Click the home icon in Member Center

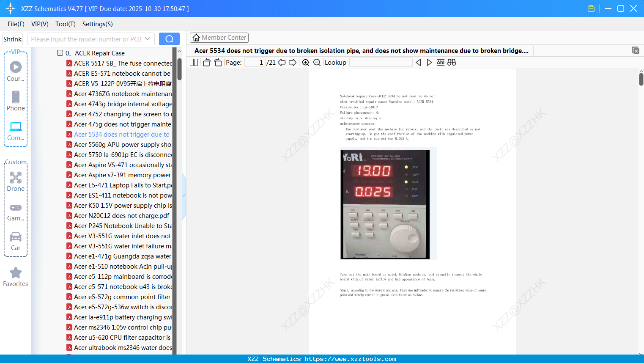[196, 38]
